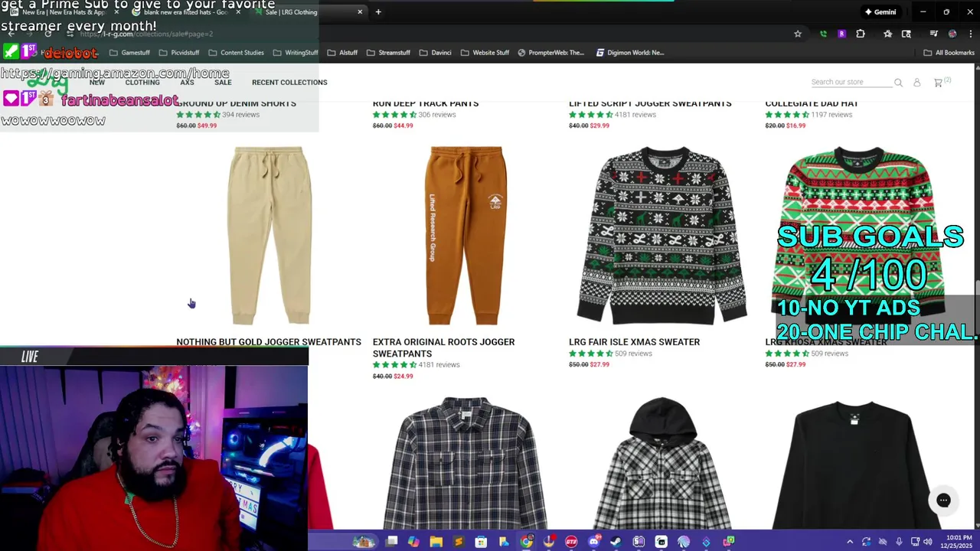The height and width of the screenshot is (551, 980).
Task: Open the bookmarks star toolbar icon
Action: click(887, 34)
